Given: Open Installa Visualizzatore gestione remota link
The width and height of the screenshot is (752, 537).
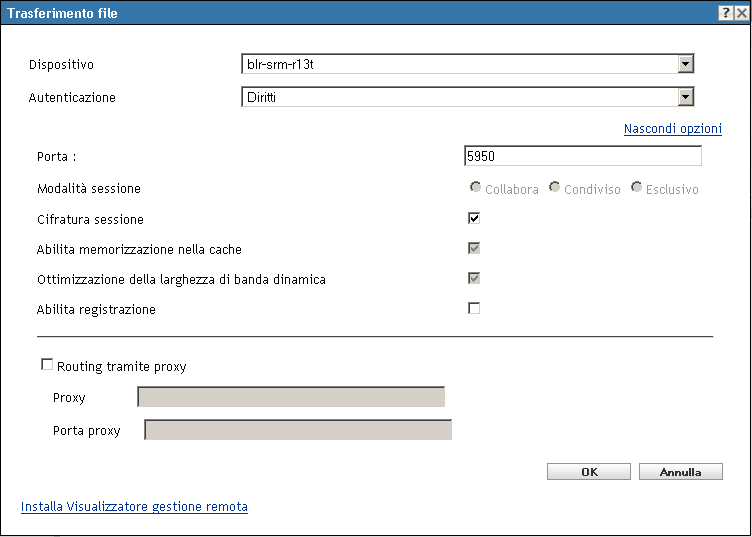Looking at the screenshot, I should click(134, 507).
